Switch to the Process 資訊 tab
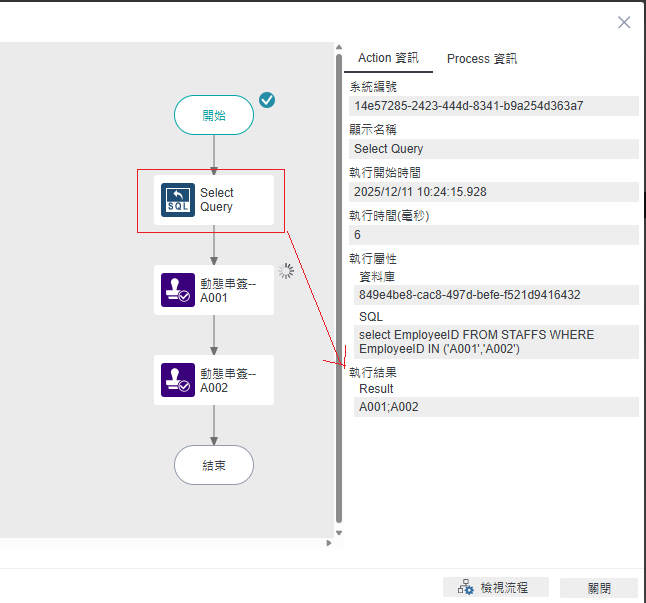The width and height of the screenshot is (646, 603). point(481,59)
